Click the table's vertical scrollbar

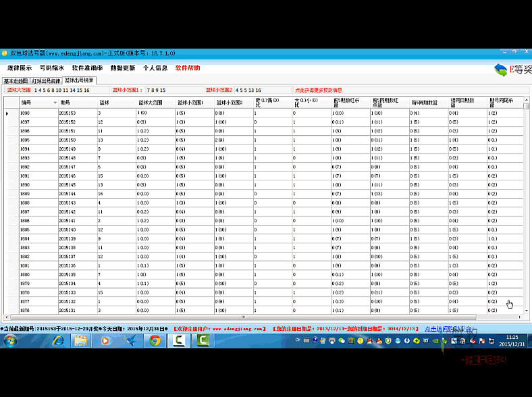[x=527, y=203]
